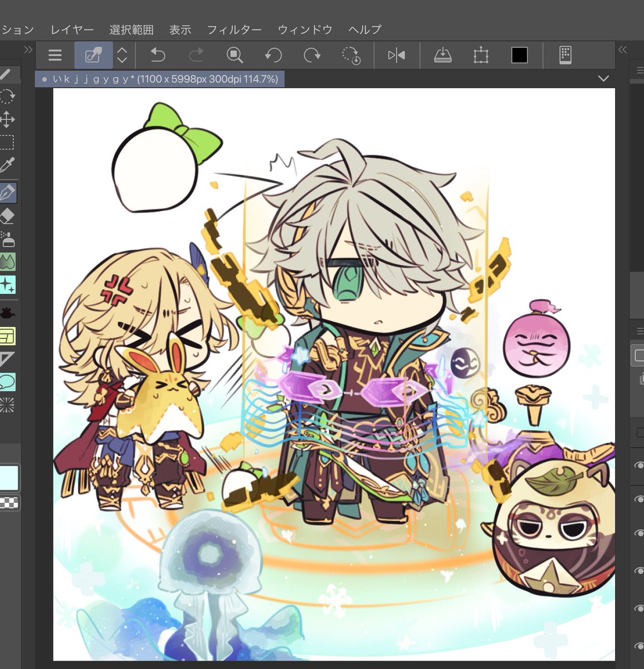Open the レイヤー menu

(x=72, y=30)
